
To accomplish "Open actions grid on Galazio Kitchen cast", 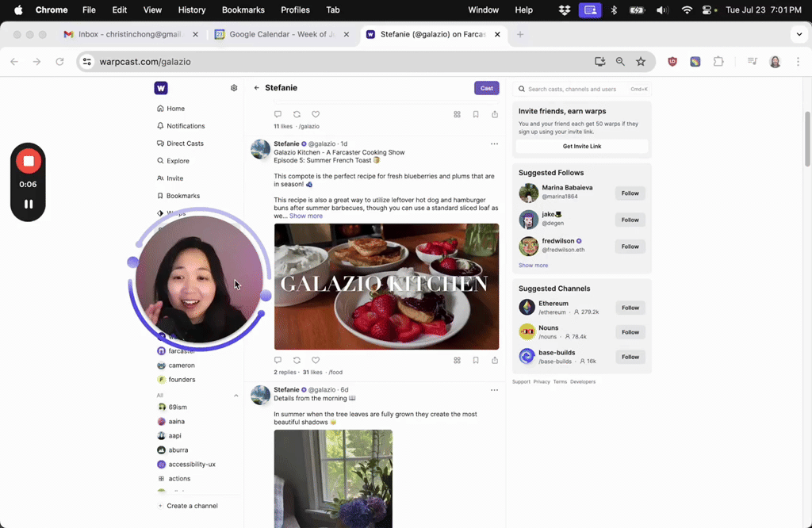I will click(x=458, y=360).
